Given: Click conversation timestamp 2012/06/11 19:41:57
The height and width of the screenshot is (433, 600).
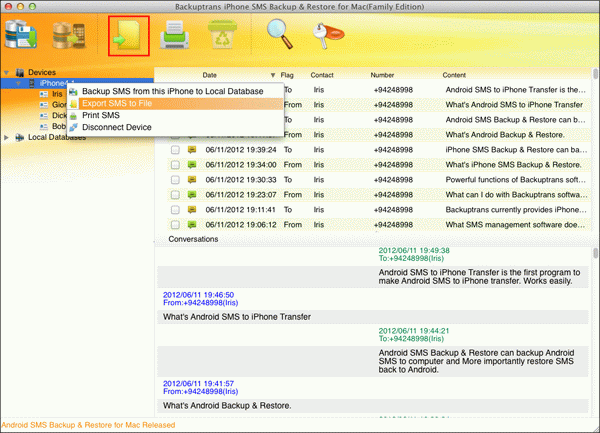Looking at the screenshot, I should 198,384.
